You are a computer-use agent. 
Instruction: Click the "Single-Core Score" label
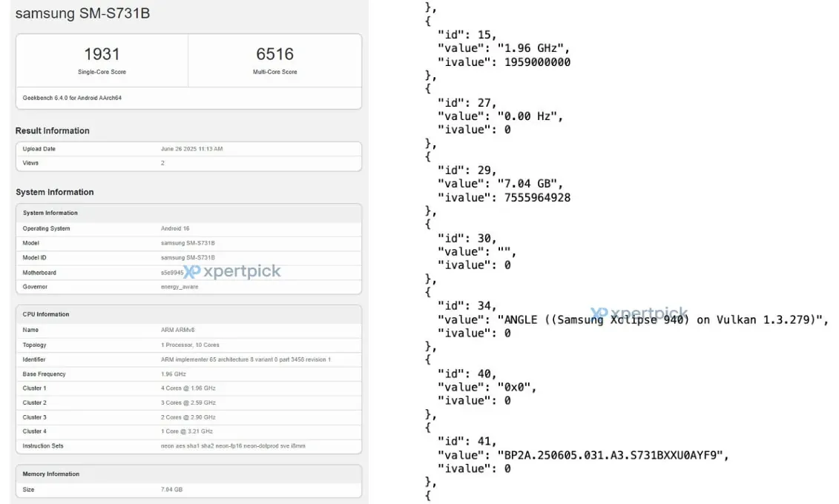pos(102,72)
